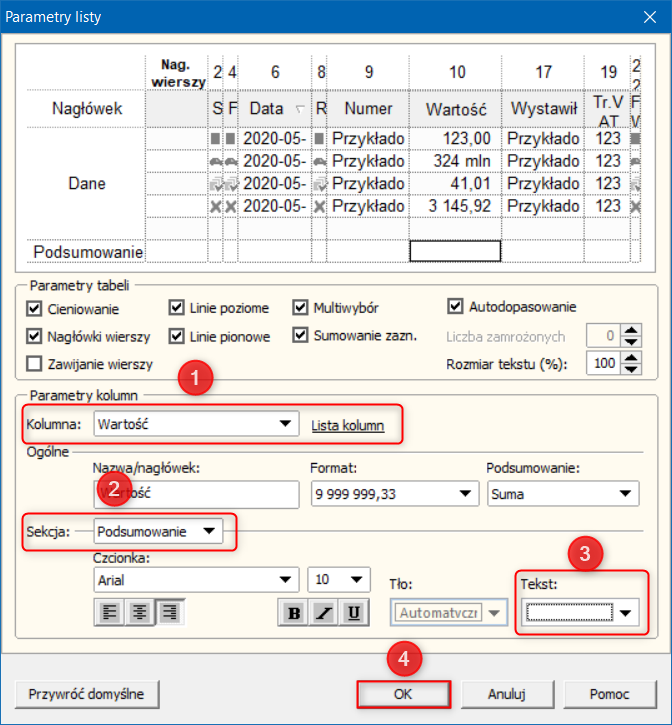
Task: Click the Anuluj button
Action: (x=507, y=694)
